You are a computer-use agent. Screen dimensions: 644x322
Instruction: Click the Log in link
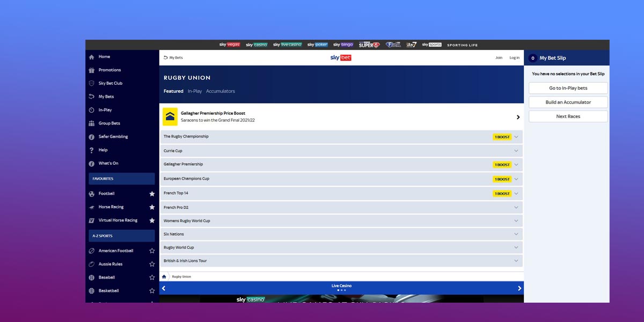tap(515, 57)
